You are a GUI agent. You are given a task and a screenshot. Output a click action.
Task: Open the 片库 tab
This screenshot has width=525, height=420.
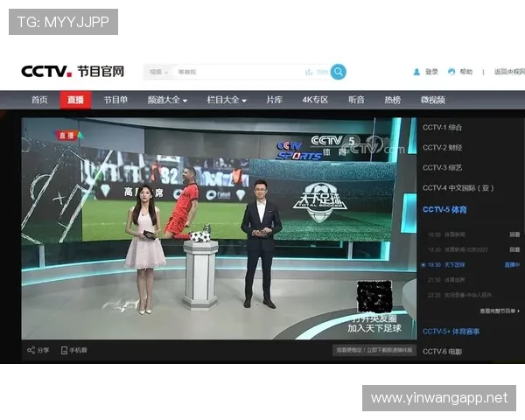coord(274,100)
